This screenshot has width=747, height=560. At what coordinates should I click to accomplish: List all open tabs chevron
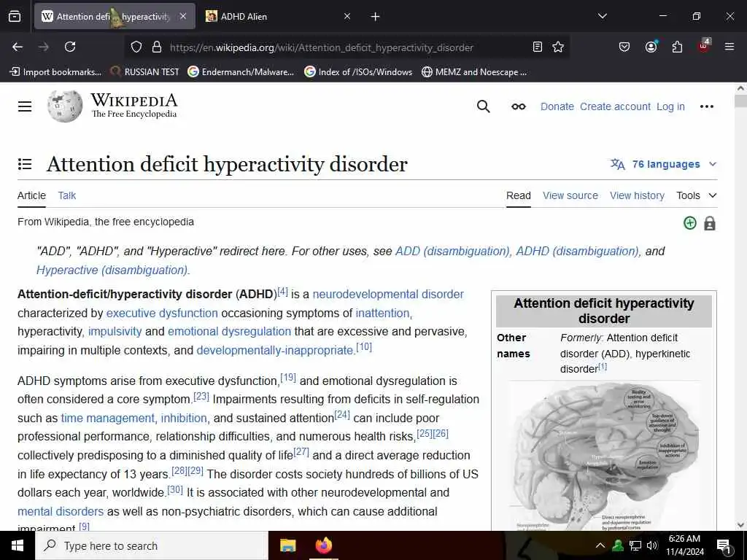coord(602,16)
